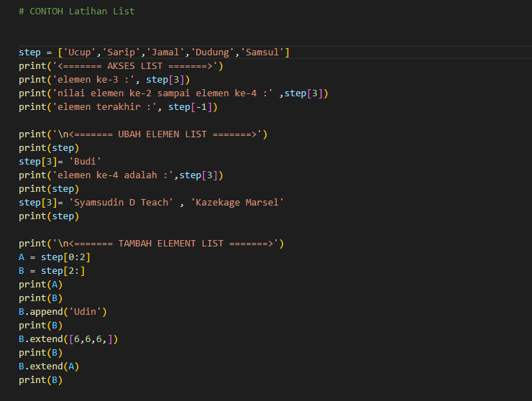
Task: Click the 'elemen ke-4 adalah :' print line
Action: [121, 175]
